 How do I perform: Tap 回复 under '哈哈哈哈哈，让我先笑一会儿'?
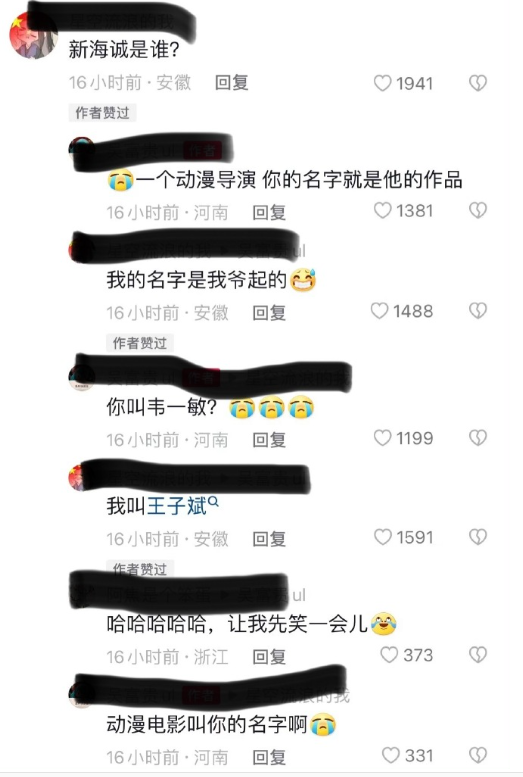tap(269, 657)
